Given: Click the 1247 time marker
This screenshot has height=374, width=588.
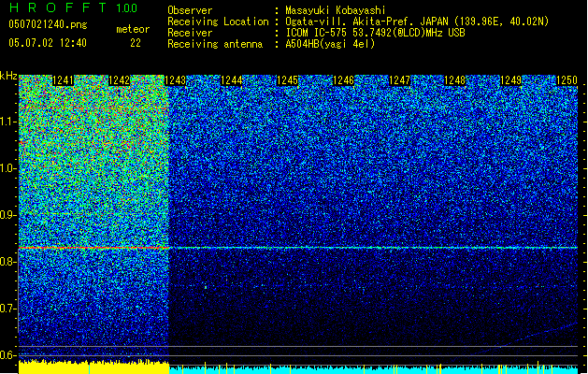Looking at the screenshot, I should (x=399, y=80).
